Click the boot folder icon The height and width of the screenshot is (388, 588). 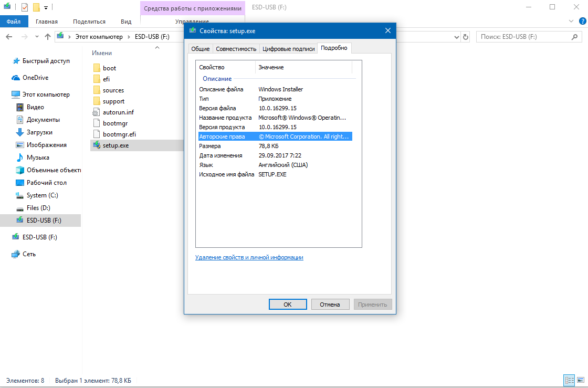[x=97, y=68]
